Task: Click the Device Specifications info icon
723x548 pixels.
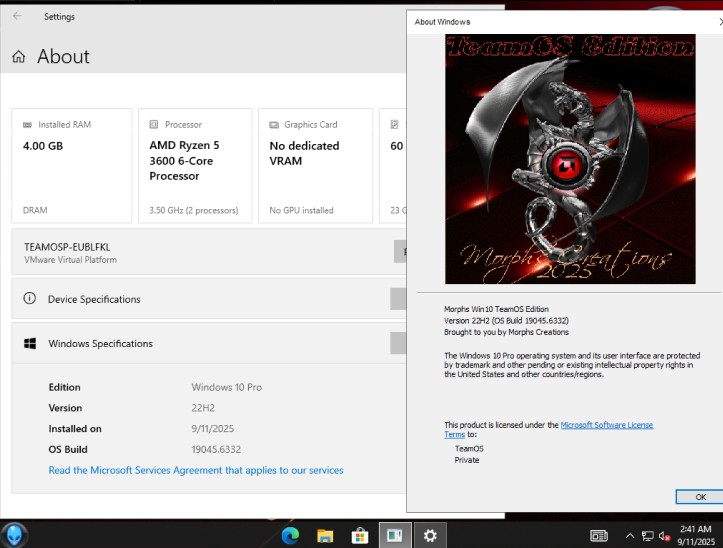Action: click(x=30, y=298)
